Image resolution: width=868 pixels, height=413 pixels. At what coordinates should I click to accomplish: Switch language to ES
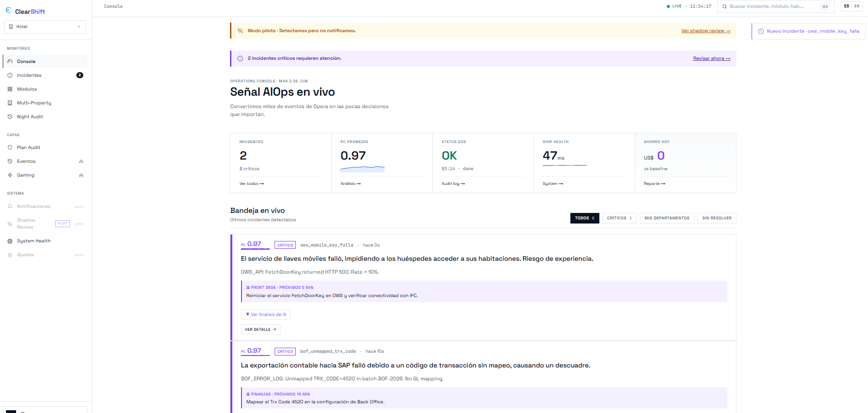(x=846, y=6)
